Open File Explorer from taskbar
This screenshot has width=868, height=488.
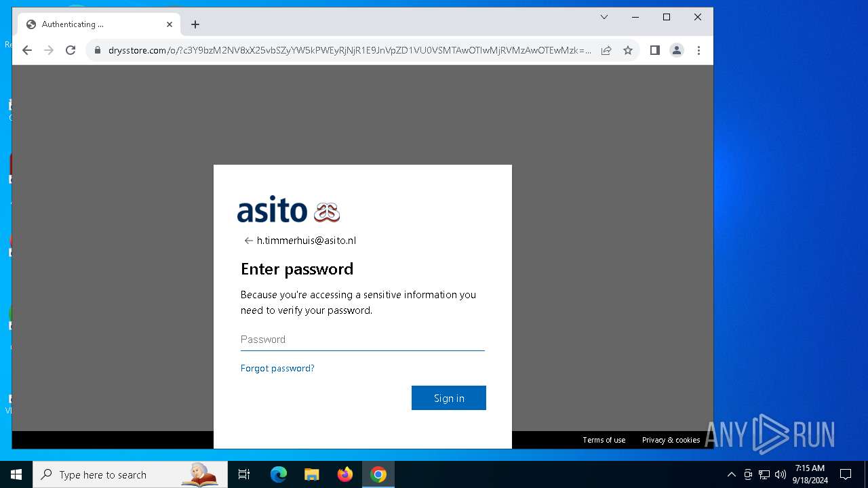coord(312,474)
